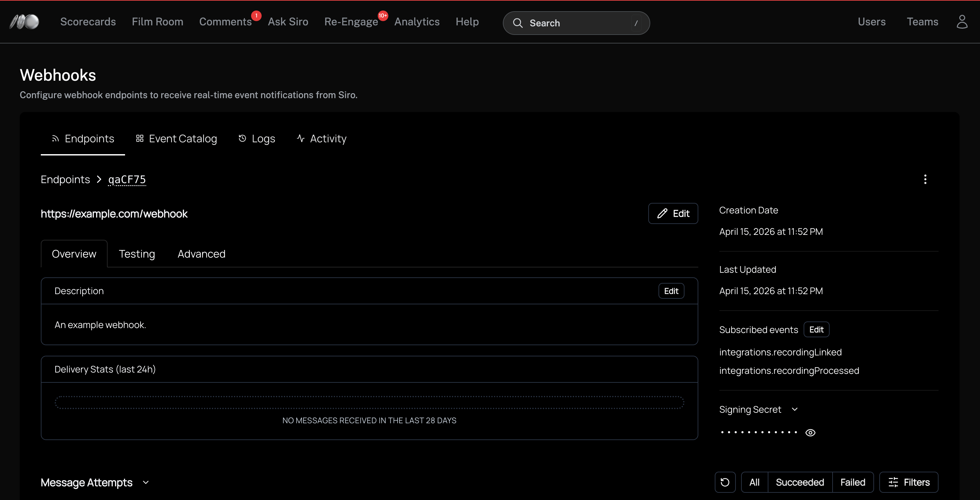Click the integrations.recordingLinked event

click(780, 352)
